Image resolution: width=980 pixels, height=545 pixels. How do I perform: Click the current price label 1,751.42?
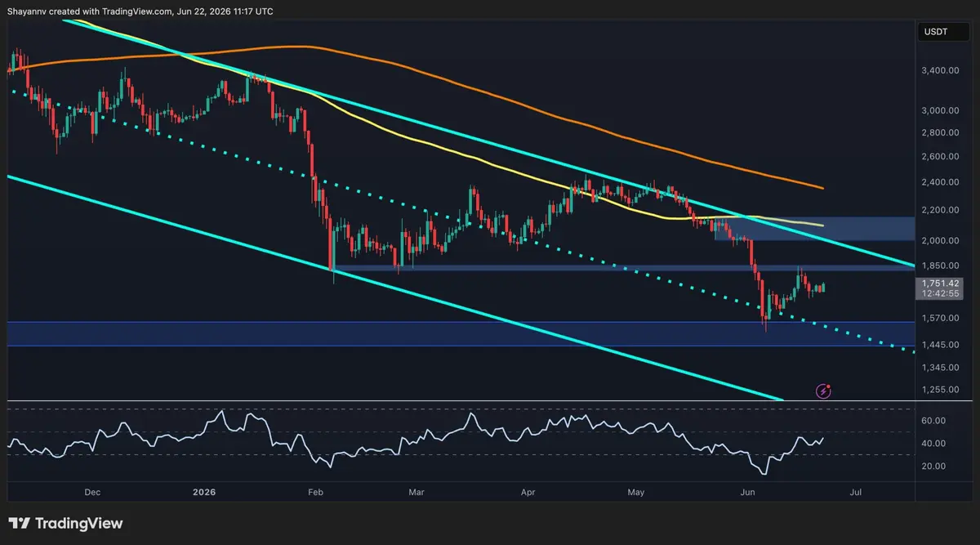point(941,283)
